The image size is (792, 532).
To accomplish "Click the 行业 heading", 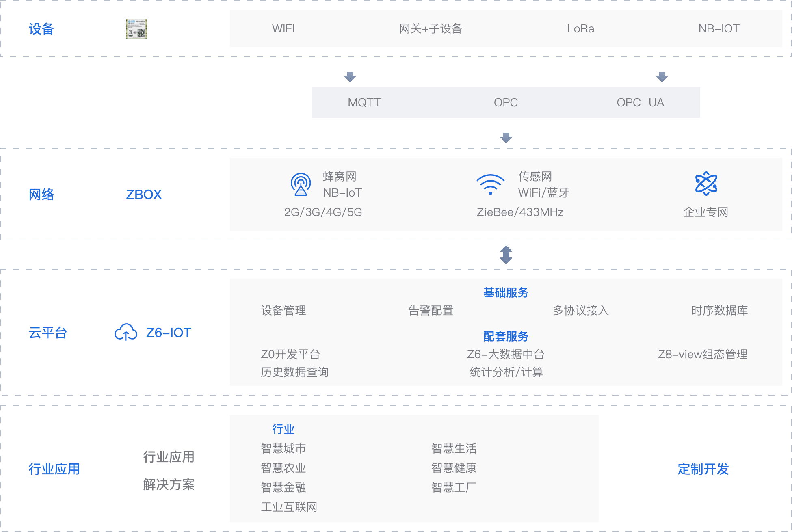I will click(x=283, y=429).
